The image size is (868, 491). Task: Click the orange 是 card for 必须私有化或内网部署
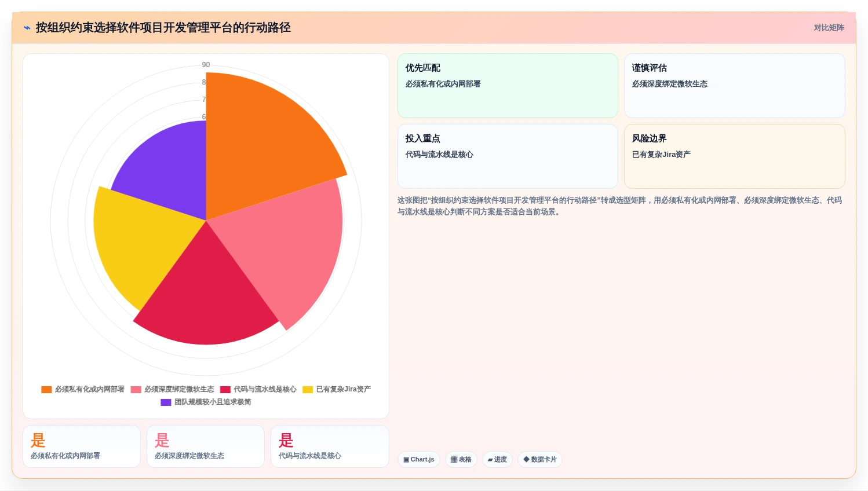(x=82, y=446)
